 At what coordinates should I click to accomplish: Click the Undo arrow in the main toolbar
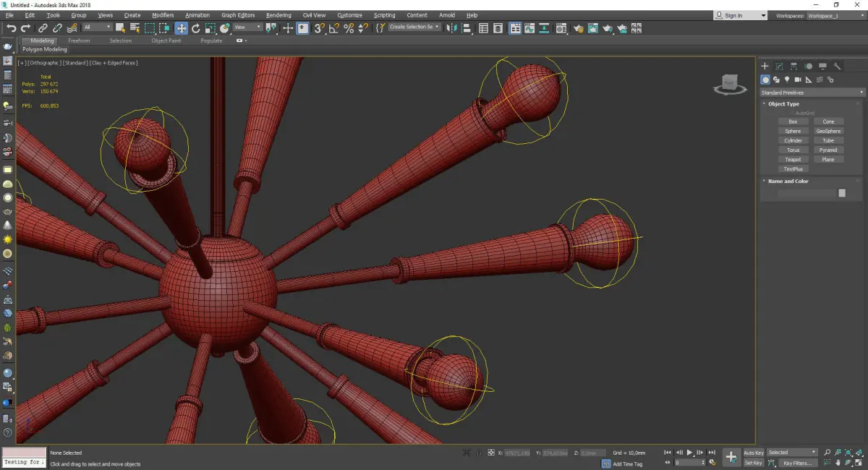click(x=11, y=28)
